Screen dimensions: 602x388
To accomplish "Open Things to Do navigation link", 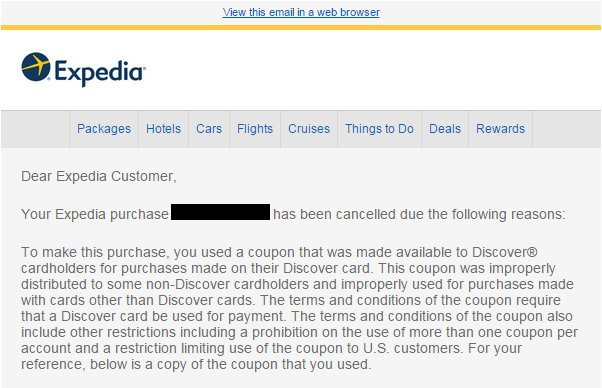I will click(379, 129).
